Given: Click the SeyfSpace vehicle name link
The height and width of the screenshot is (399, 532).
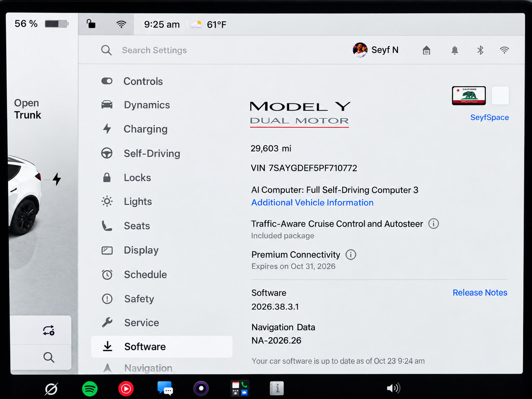Looking at the screenshot, I should (489, 117).
